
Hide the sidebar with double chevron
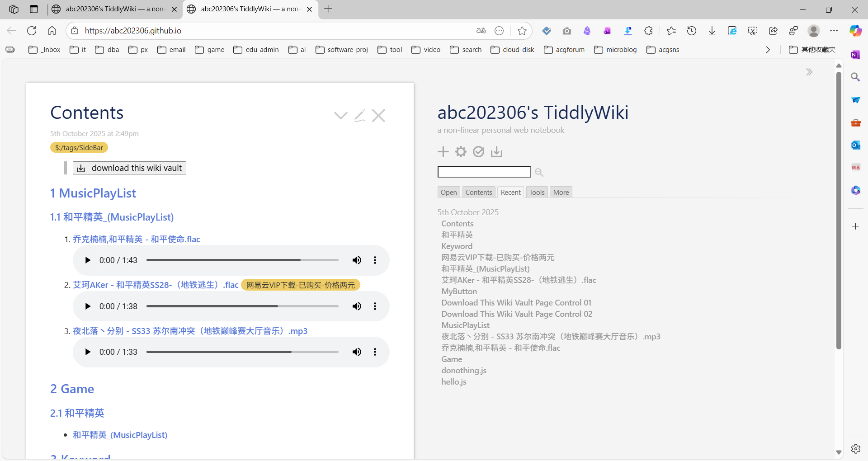point(809,72)
